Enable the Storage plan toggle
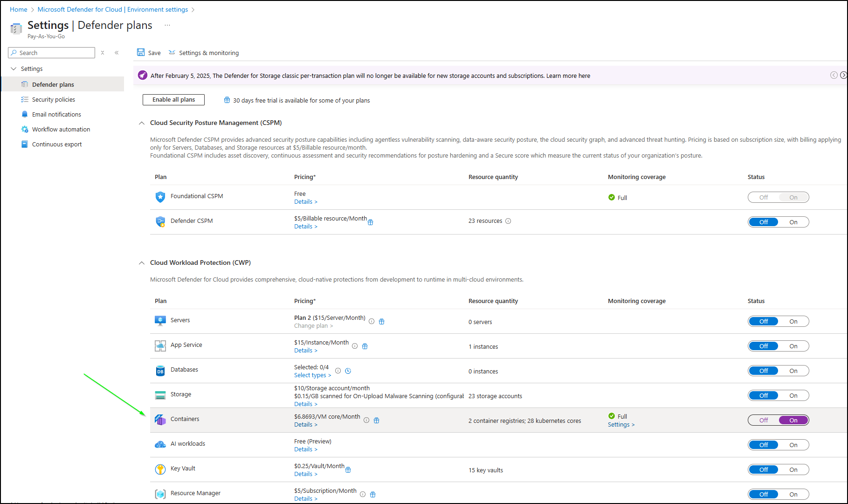Image resolution: width=848 pixels, height=504 pixels. point(793,396)
